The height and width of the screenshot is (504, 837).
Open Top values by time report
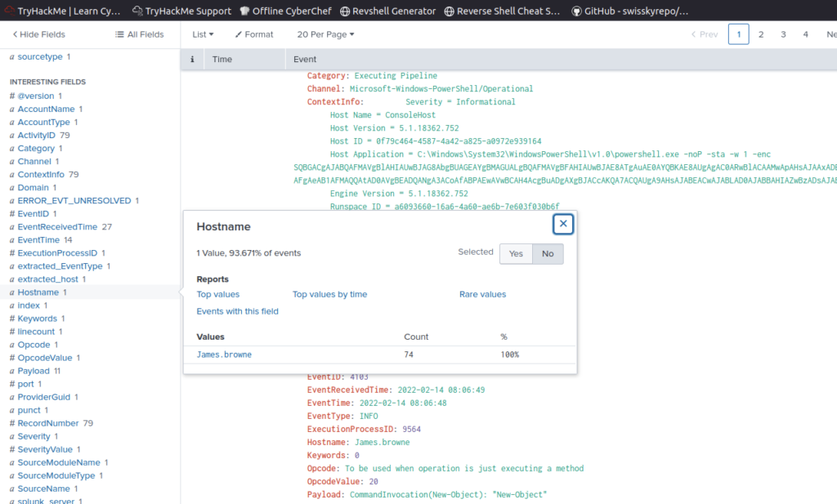point(329,294)
